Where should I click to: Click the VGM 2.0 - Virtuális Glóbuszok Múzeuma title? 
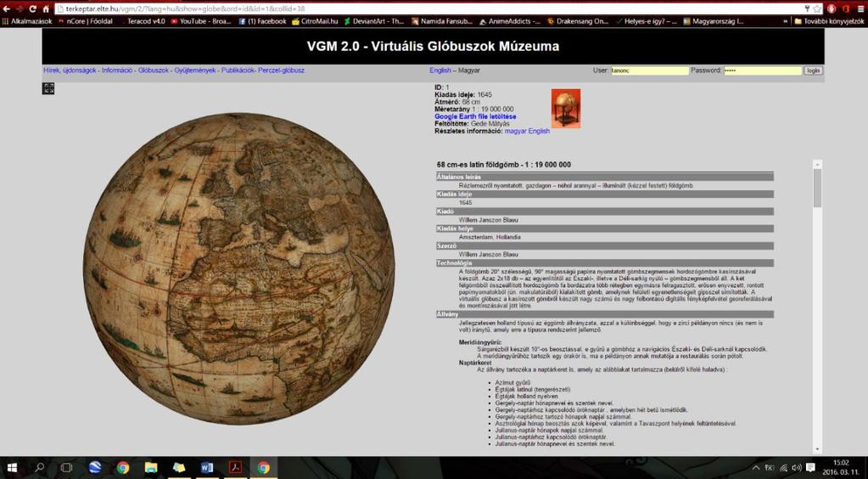[x=433, y=47]
